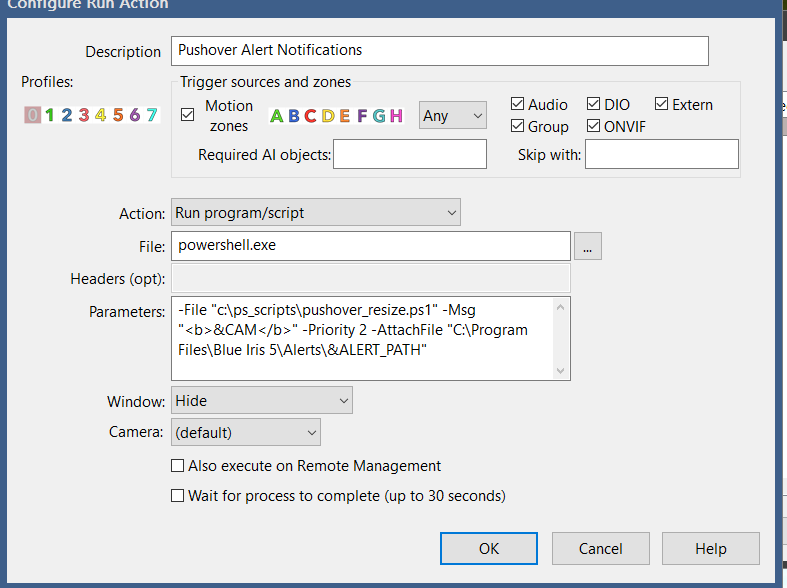Toggle profile 0 indicator
Screen dimensions: 787x588
(32, 115)
